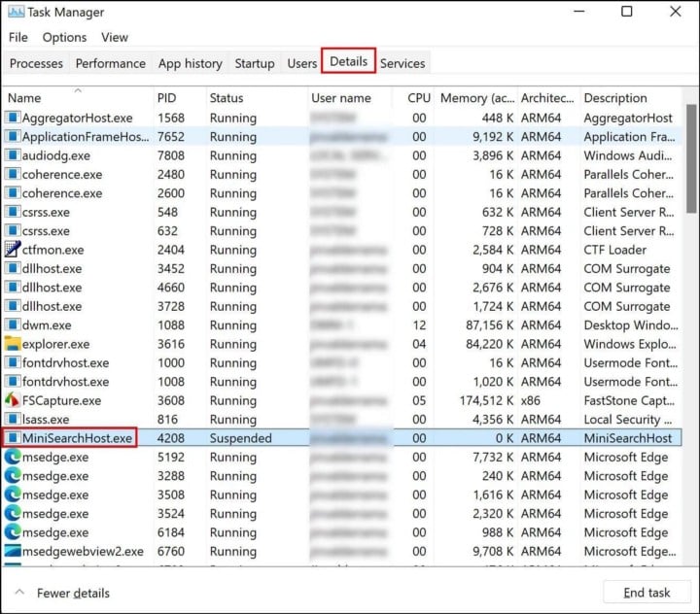Sort by the CPU column header
Image resolution: width=700 pixels, height=614 pixels.
[x=413, y=98]
